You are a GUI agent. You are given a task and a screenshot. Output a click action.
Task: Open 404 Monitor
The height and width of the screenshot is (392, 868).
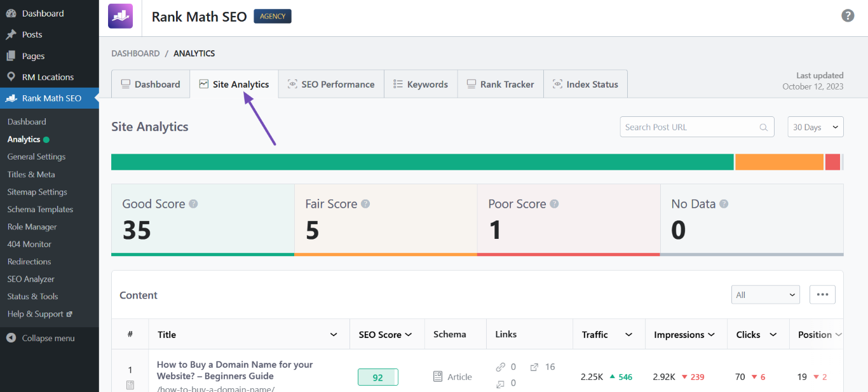pyautogui.click(x=29, y=244)
